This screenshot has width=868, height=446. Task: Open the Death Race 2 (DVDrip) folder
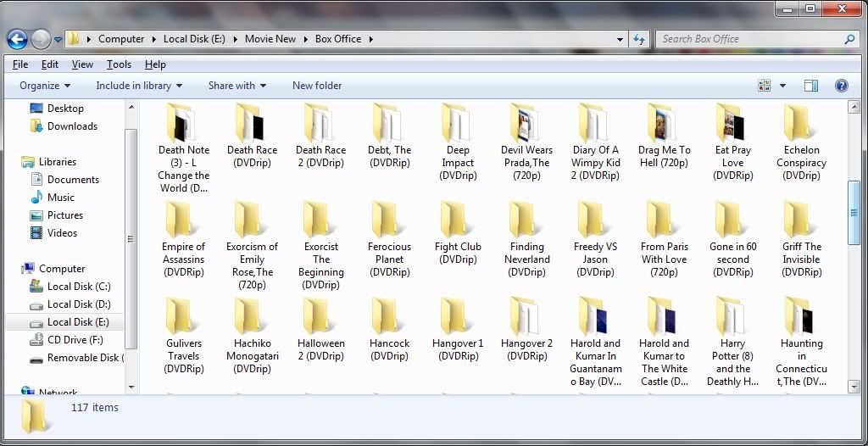point(320,137)
